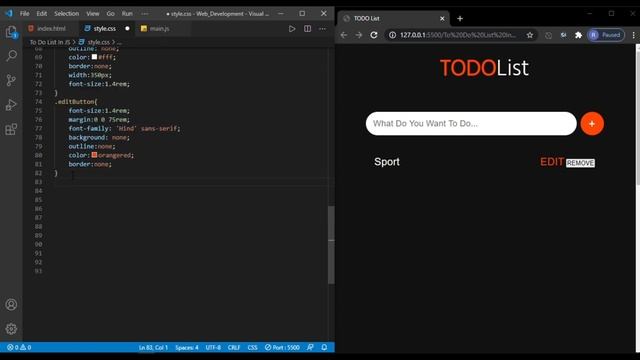Click the editor vertical scrollbar thumb

click(x=331, y=245)
